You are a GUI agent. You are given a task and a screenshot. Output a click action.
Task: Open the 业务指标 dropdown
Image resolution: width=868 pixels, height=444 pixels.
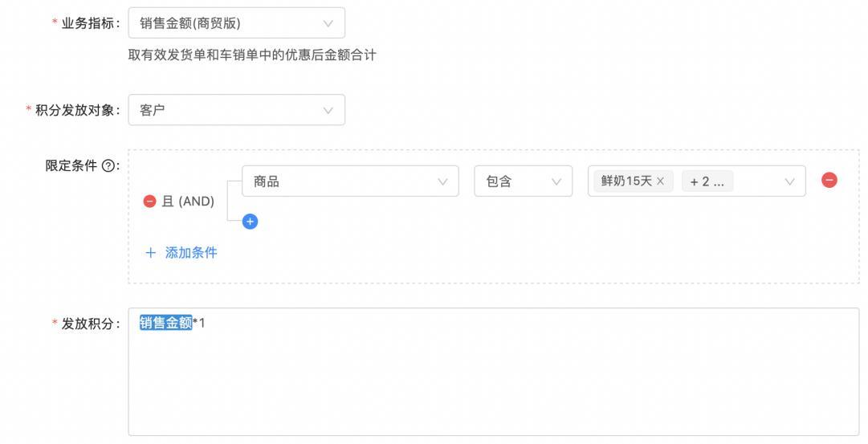click(236, 23)
